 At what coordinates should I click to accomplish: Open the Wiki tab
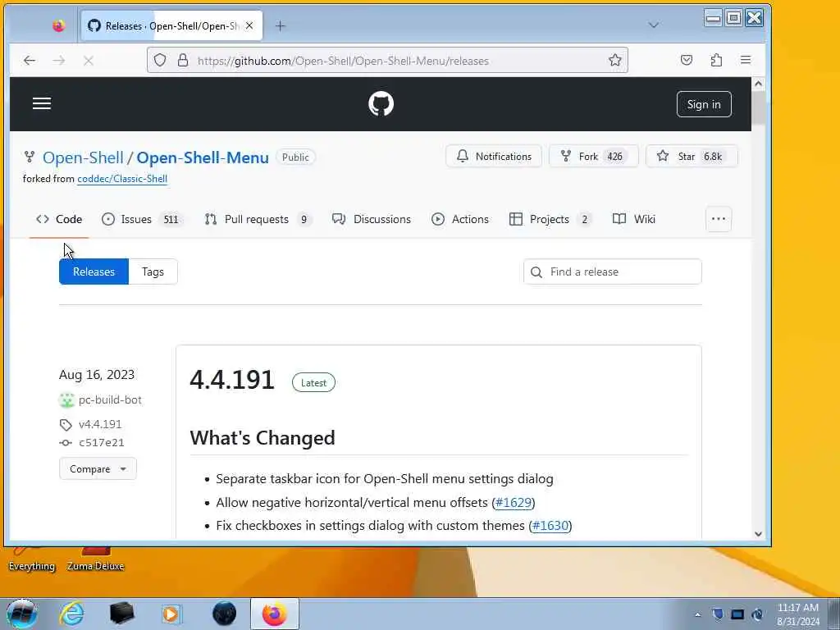[634, 219]
